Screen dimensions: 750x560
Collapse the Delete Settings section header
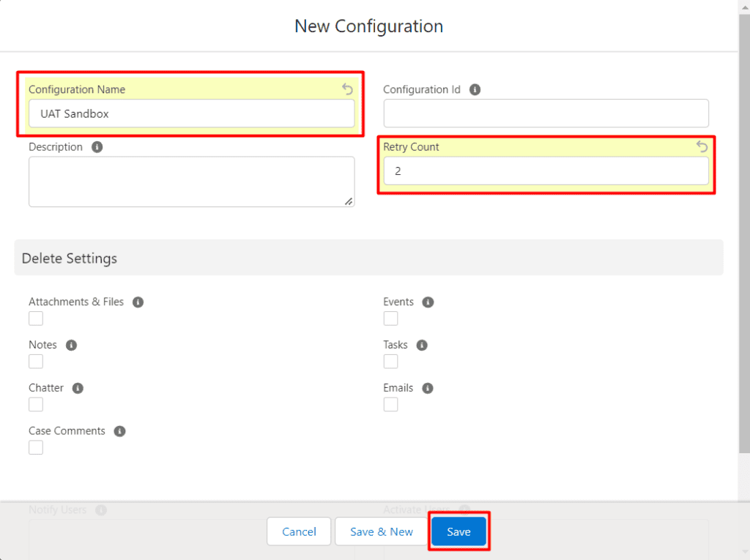[70, 258]
